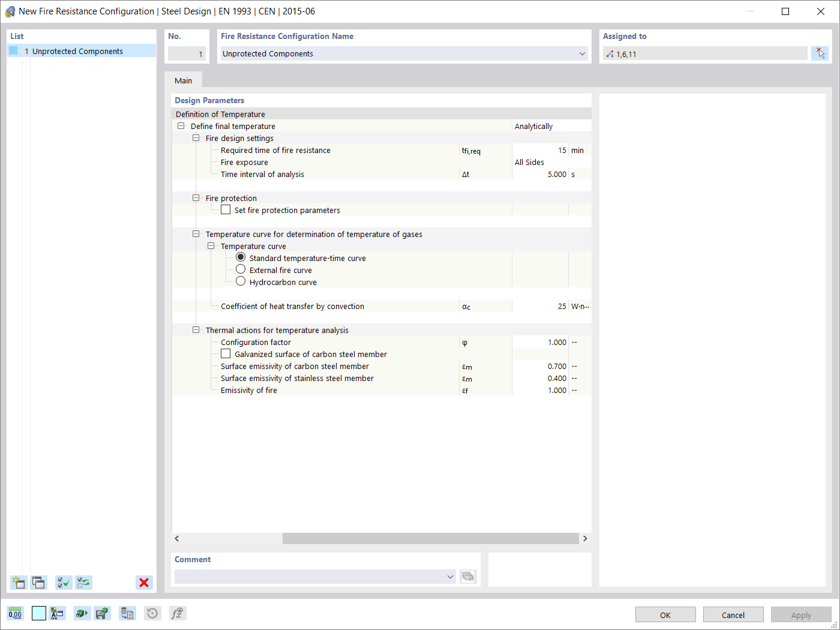Create a new configuration entry in the List
The image size is (840, 630).
[x=18, y=583]
